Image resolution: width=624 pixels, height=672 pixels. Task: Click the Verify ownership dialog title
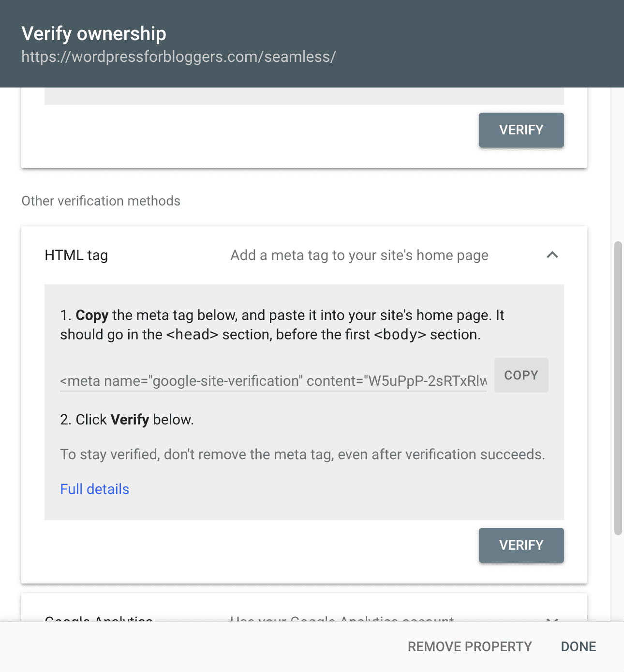pos(94,33)
